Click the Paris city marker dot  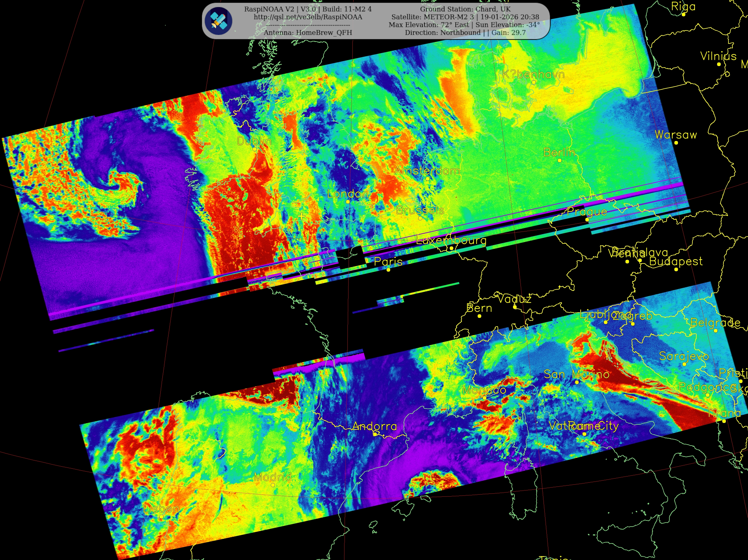point(388,270)
